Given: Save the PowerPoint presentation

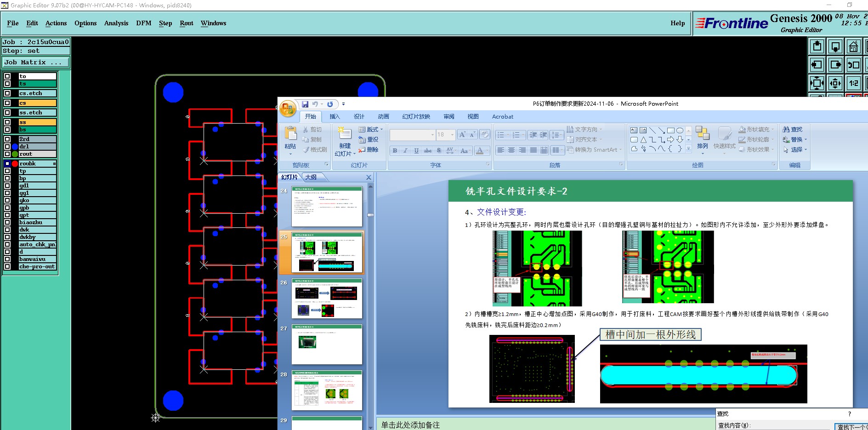Looking at the screenshot, I should 305,104.
